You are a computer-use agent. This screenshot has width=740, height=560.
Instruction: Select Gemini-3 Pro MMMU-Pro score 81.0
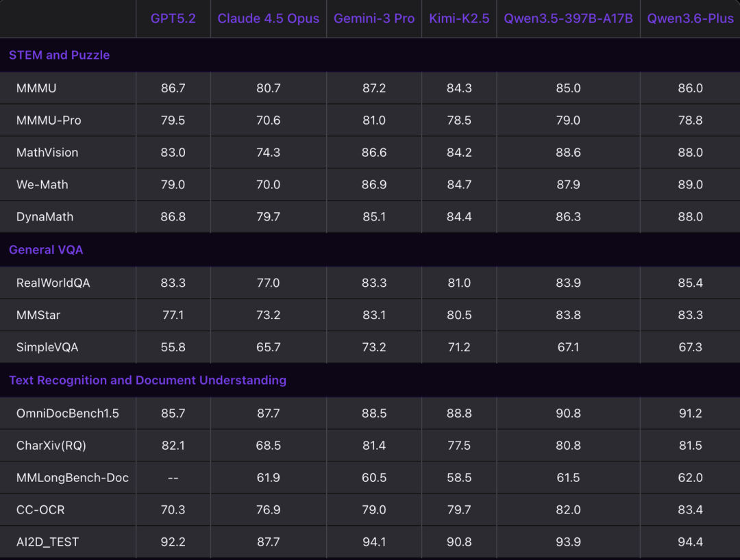pyautogui.click(x=374, y=120)
